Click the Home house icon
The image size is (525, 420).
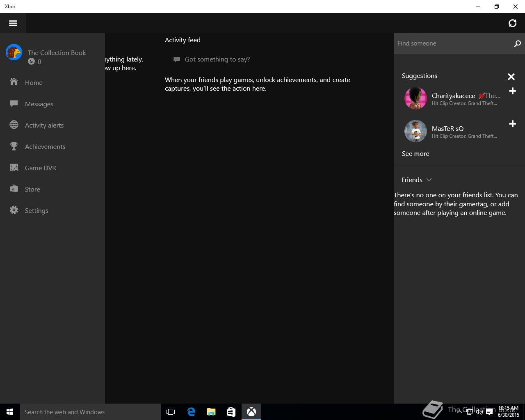click(x=14, y=82)
